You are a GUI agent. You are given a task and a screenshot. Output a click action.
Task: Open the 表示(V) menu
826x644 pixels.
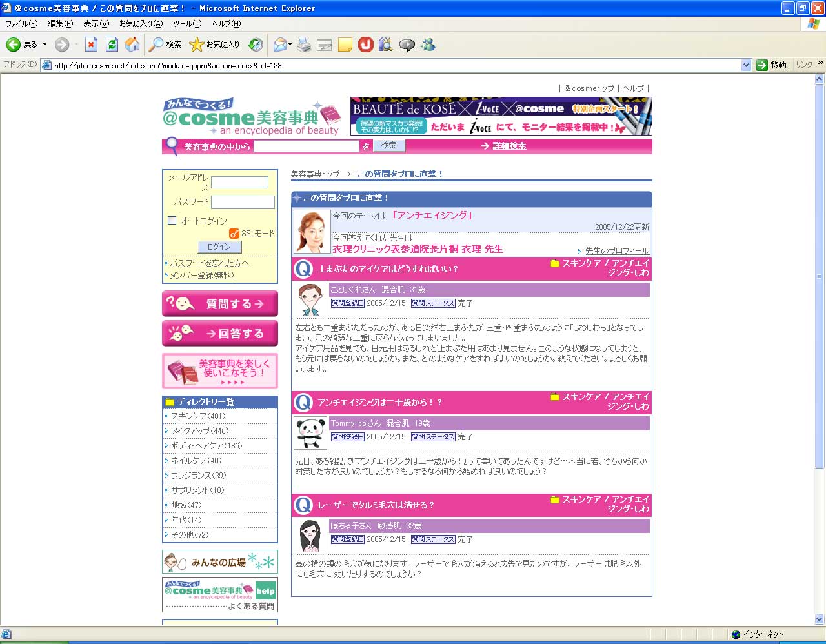pos(96,24)
